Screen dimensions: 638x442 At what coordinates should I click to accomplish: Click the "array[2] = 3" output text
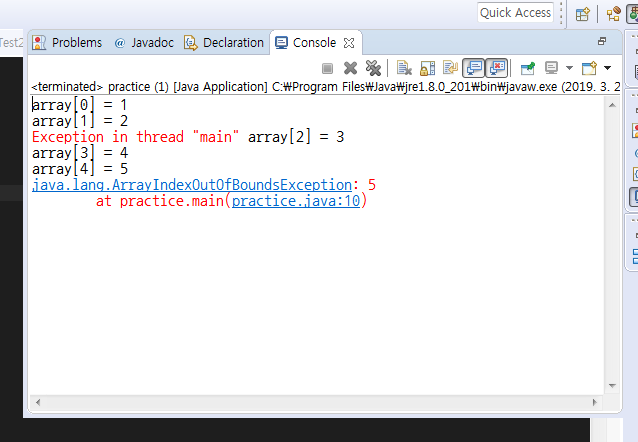click(x=296, y=137)
